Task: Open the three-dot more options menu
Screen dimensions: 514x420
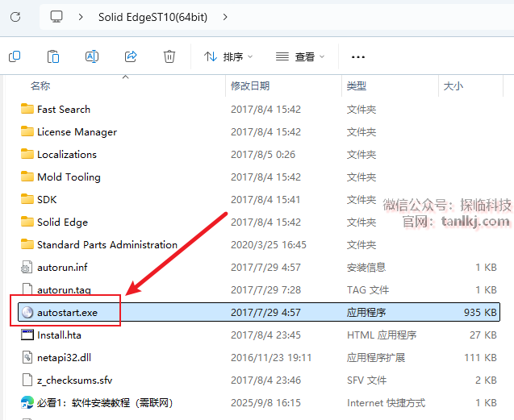Action: coord(358,57)
